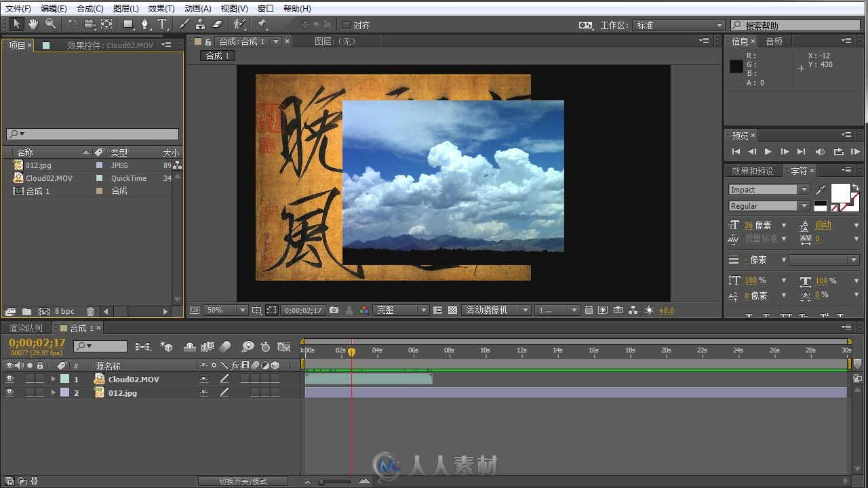Toggle the Brainstorm icon in timeline
The width and height of the screenshot is (868, 488).
tap(248, 346)
